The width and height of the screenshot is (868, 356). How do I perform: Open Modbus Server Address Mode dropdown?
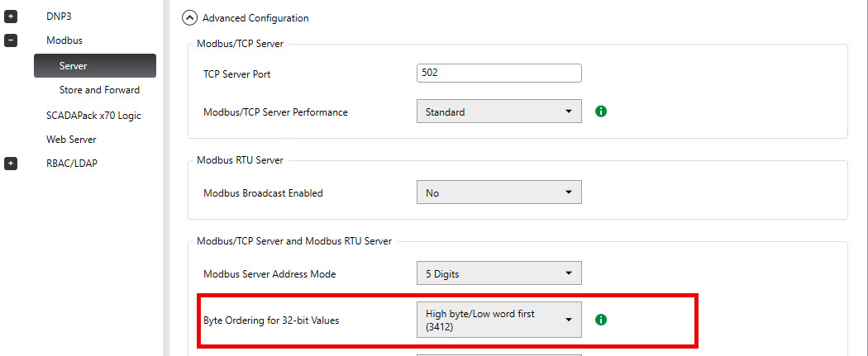(x=498, y=273)
